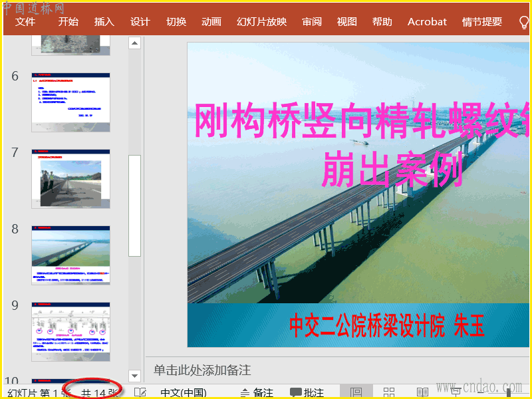
Task: Click the notes area 单击此处添加备注
Action: pyautogui.click(x=202, y=370)
